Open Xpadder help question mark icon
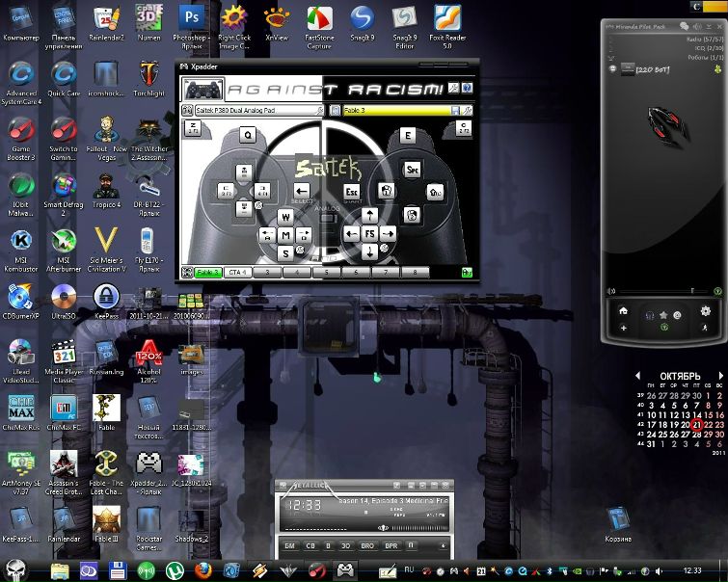 467,88
